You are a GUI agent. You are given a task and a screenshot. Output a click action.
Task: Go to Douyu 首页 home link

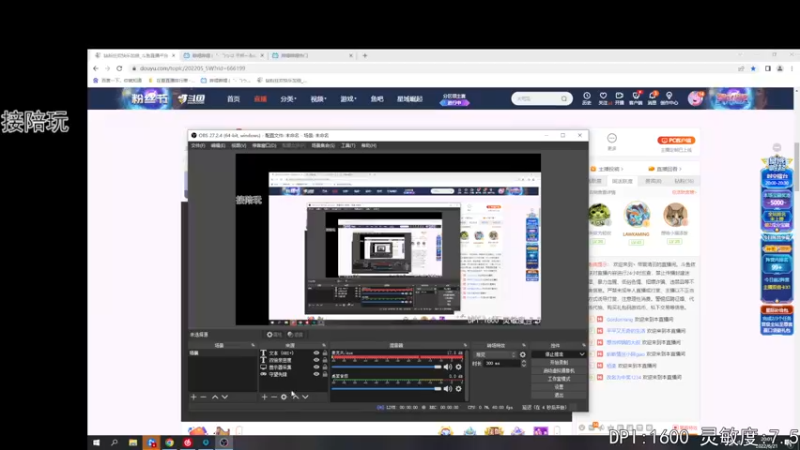tap(233, 99)
